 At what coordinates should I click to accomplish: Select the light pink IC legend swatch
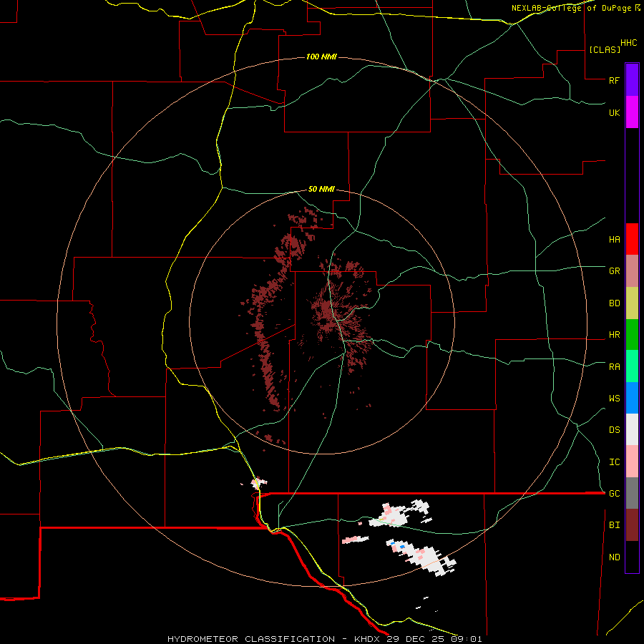pyautogui.click(x=632, y=462)
